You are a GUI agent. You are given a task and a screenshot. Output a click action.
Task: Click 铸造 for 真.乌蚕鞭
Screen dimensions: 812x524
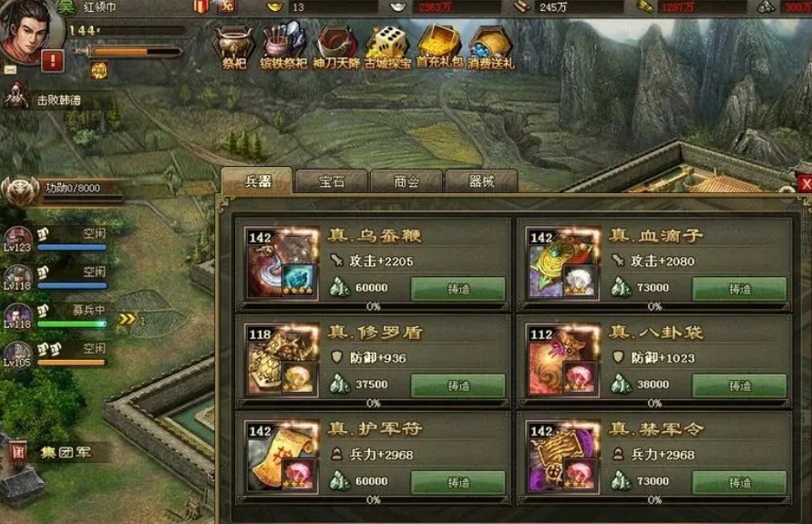[x=457, y=289]
